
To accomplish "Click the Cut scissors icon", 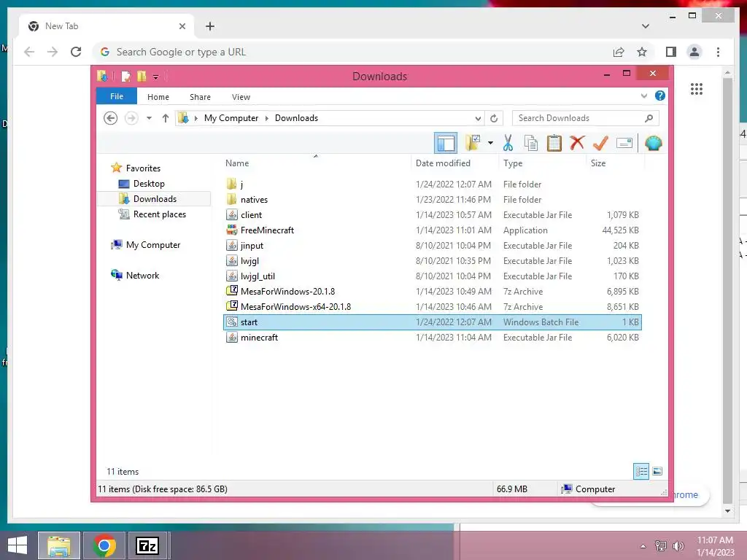I will [x=508, y=143].
